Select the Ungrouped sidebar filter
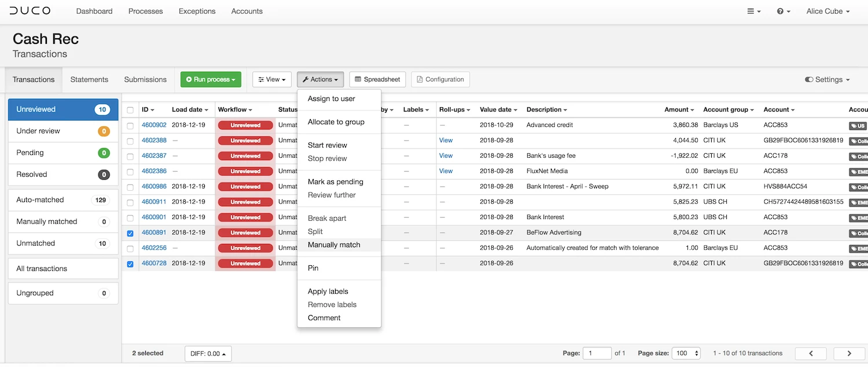Screen dimensions: 868x367 click(63, 293)
